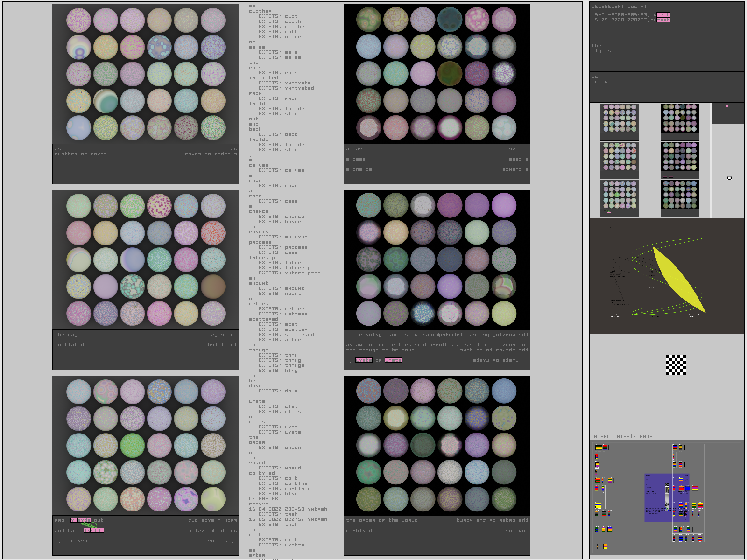This screenshot has height=560, width=747.
Task: Click the 'as after' text panel
Action: [x=666, y=87]
